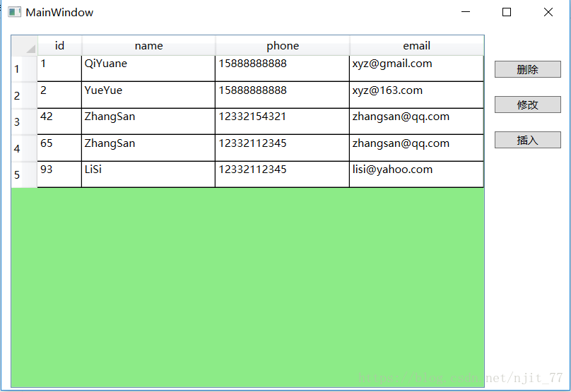
Task: Select row header 4
Action: 25,148
